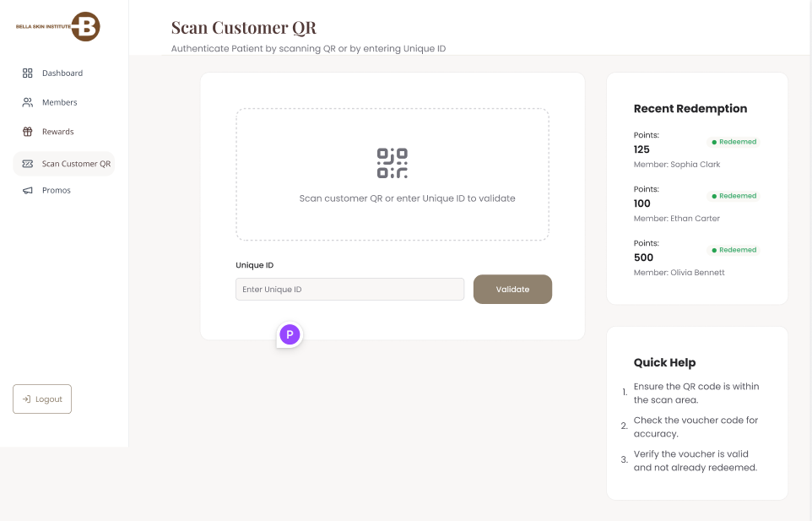This screenshot has height=521, width=812.
Task: Click the Rewards gift icon
Action: 27,131
